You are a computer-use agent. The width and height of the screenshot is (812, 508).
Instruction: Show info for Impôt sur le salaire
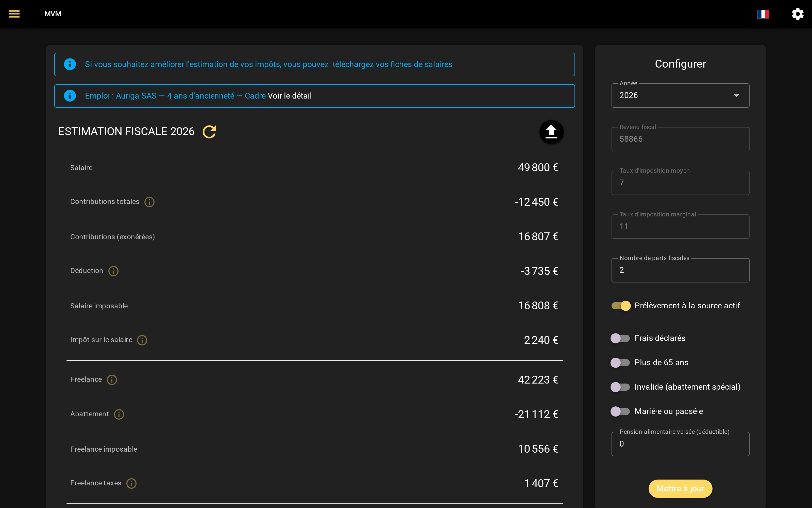point(142,340)
